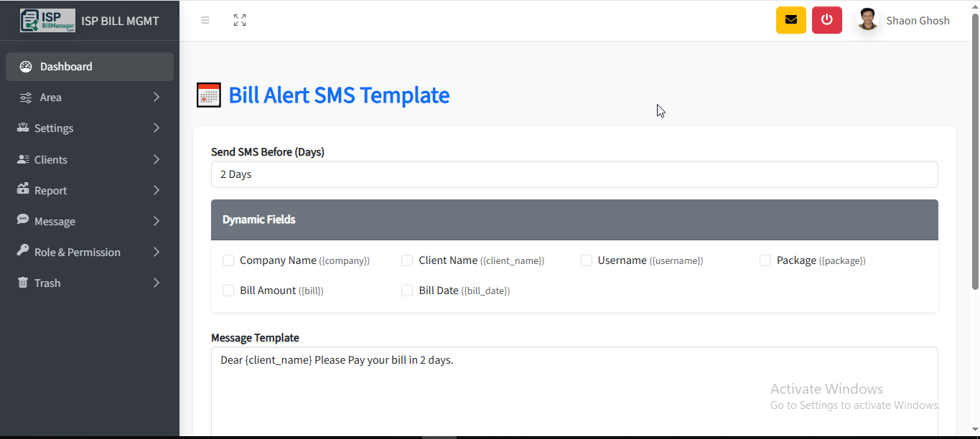Tick the Package field checkbox
The width and height of the screenshot is (980, 439).
coord(765,260)
